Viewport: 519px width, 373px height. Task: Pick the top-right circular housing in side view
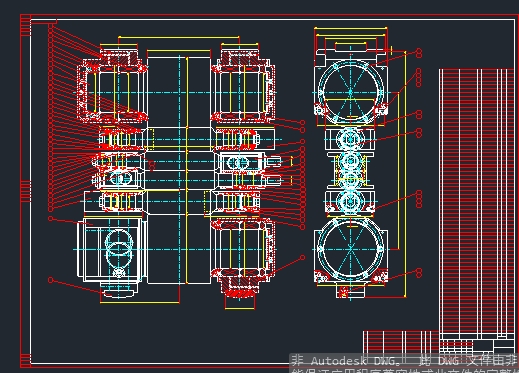click(x=351, y=91)
